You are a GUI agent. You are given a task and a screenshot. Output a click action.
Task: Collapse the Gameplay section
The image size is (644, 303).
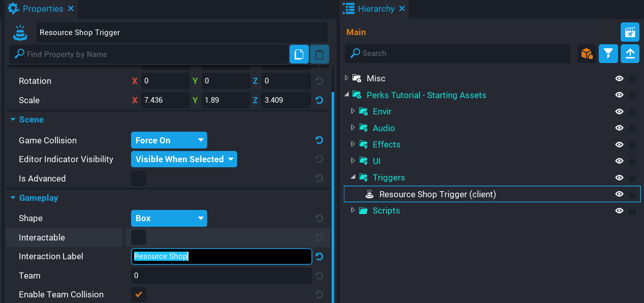[x=13, y=198]
